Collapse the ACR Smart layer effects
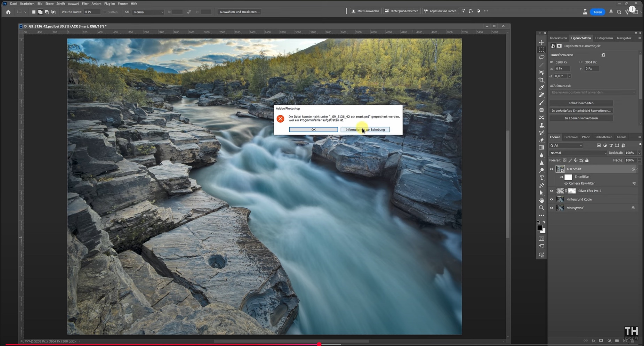The width and height of the screenshot is (644, 346). point(637,169)
